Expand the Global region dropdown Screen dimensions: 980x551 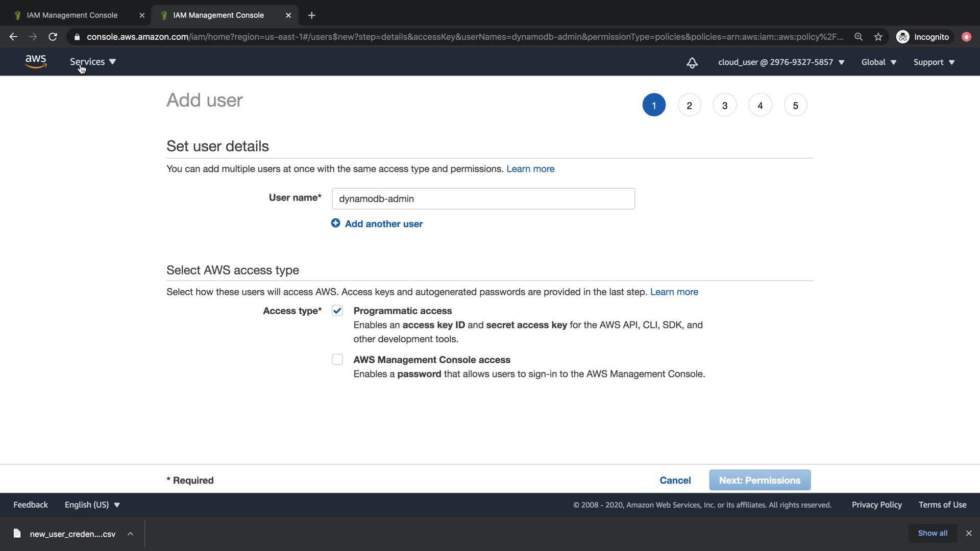pos(878,62)
